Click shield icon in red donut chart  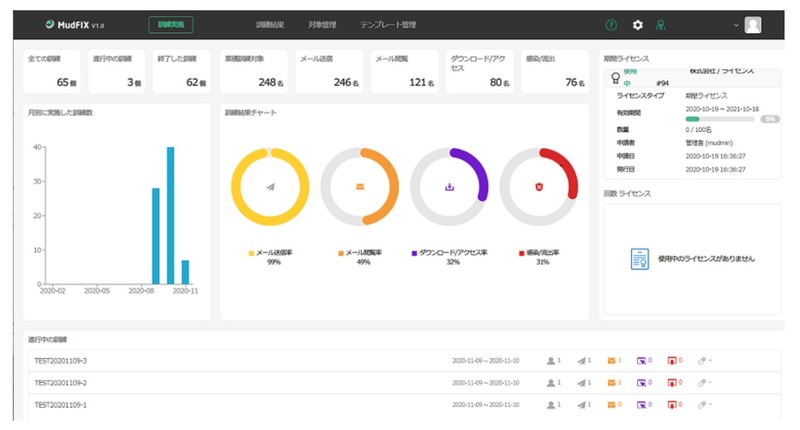(x=540, y=186)
